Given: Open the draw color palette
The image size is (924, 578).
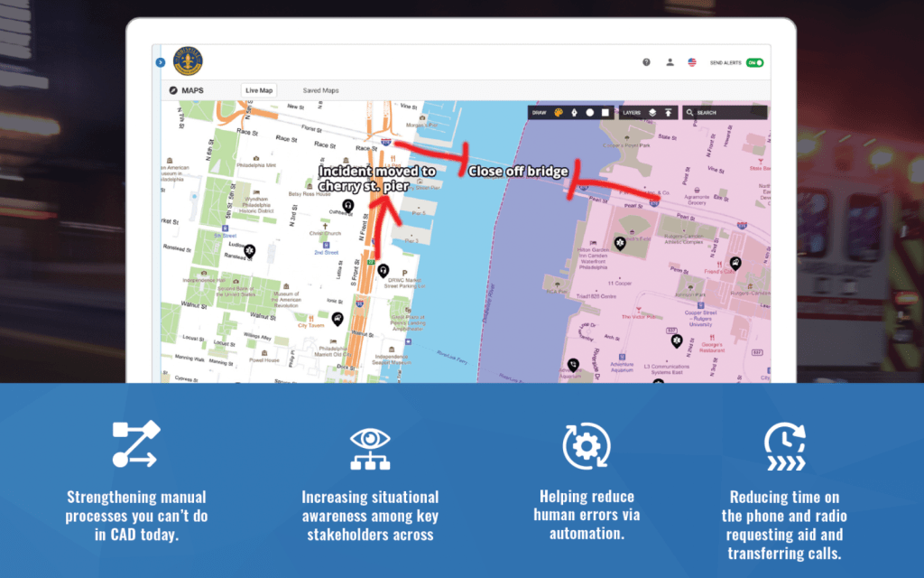Looking at the screenshot, I should pyautogui.click(x=559, y=113).
